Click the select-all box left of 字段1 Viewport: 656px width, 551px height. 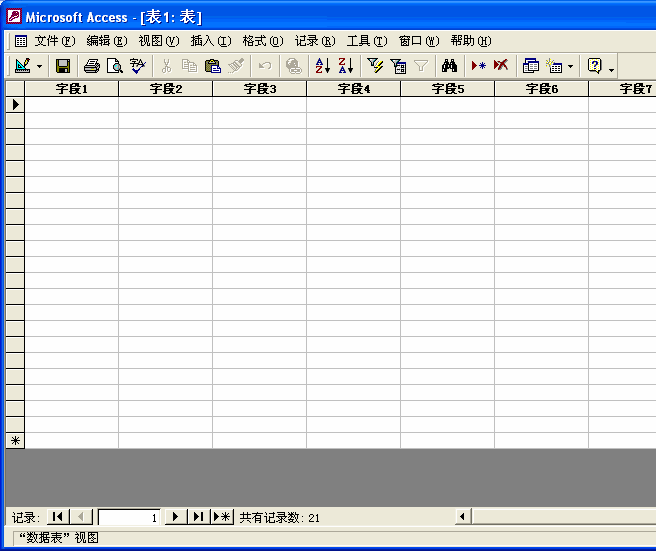15,89
